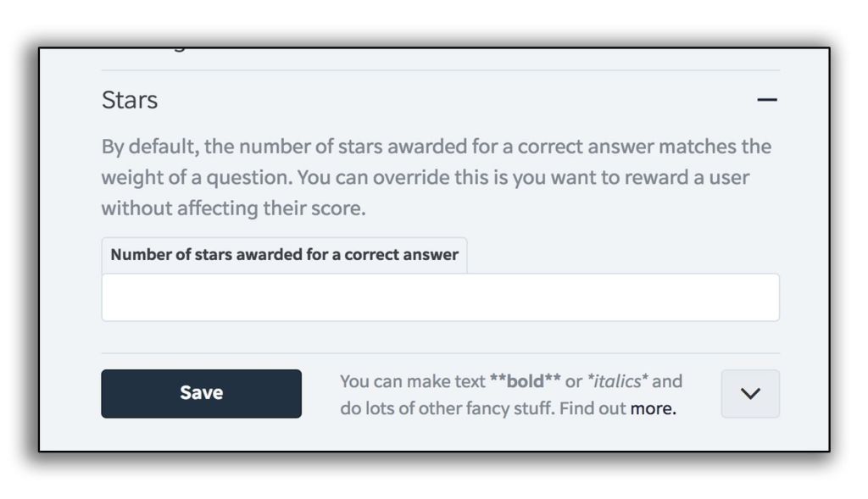Collapse the Stars section with the minus icon
Screen dimensions: 868x499
coord(766,100)
